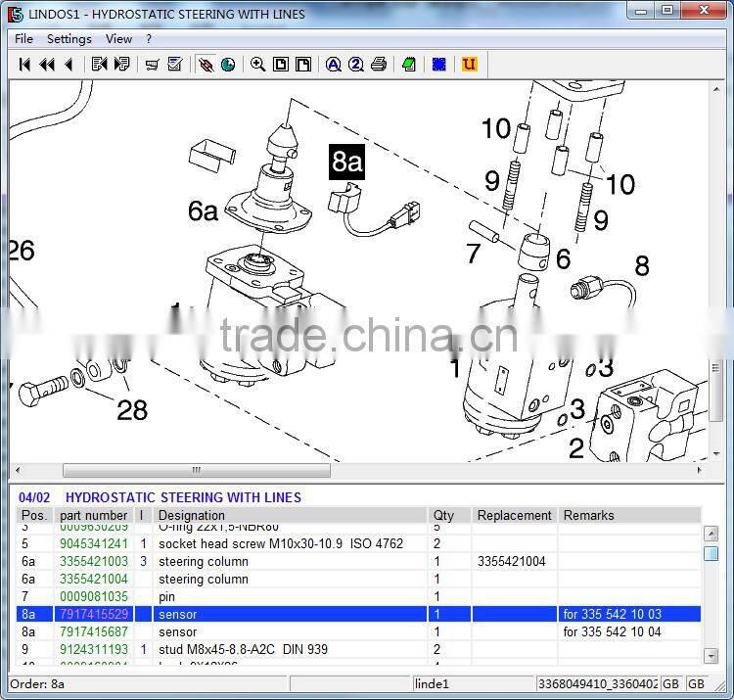Click the highlighted 8a label in drawing
Image resolution: width=734 pixels, height=700 pixels.
pyautogui.click(x=346, y=162)
